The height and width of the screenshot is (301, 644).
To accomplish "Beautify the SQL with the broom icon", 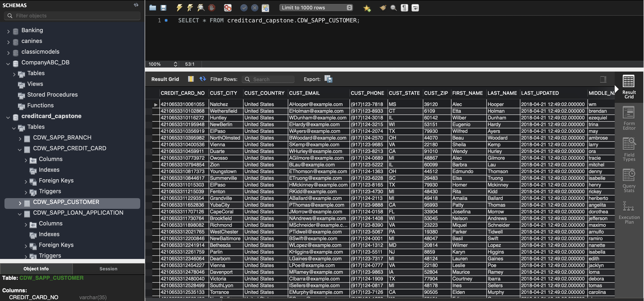I will click(382, 8).
